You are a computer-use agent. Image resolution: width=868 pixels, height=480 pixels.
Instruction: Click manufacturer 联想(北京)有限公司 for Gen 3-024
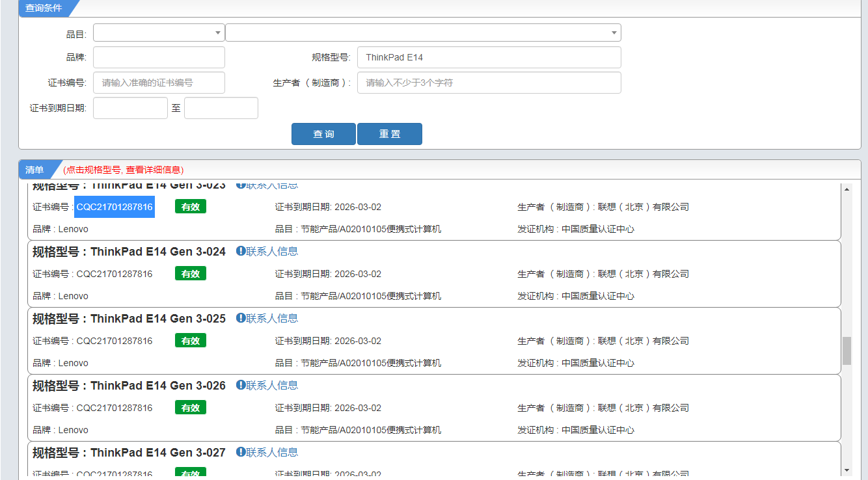coord(644,274)
